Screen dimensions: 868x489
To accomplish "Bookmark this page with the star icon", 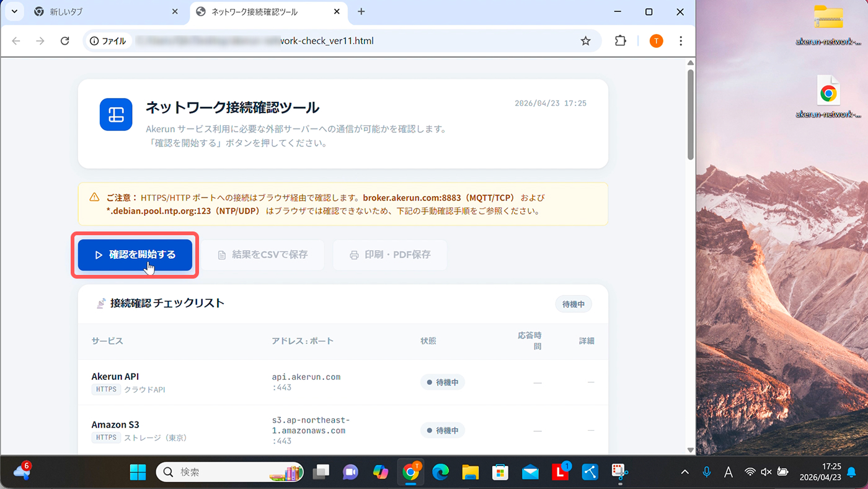I will (585, 41).
